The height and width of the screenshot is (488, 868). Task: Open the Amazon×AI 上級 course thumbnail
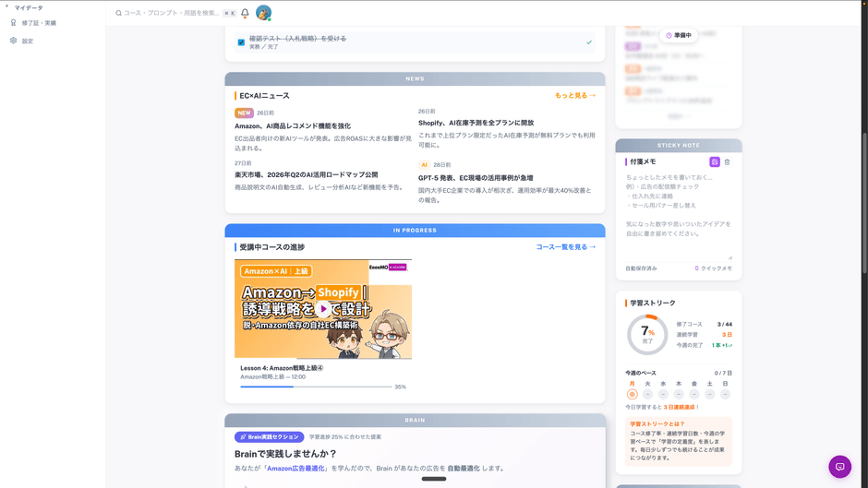pos(323,309)
